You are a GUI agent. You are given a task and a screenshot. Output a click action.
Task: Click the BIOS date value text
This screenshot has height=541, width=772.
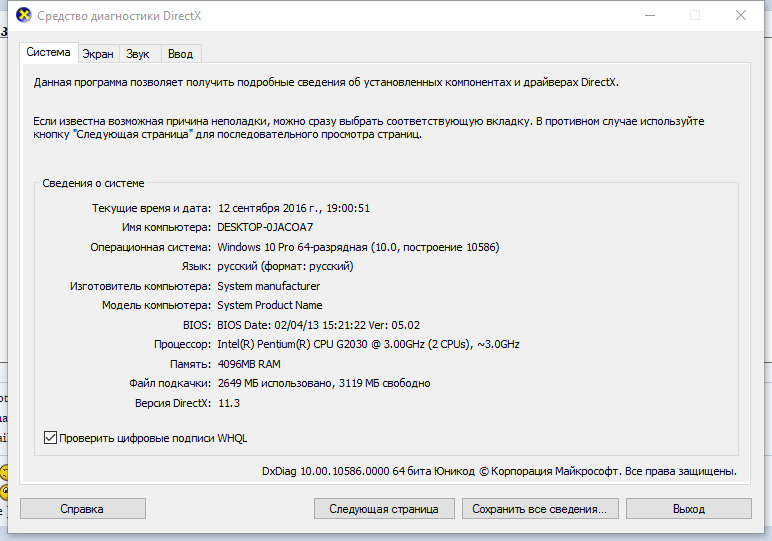click(318, 325)
